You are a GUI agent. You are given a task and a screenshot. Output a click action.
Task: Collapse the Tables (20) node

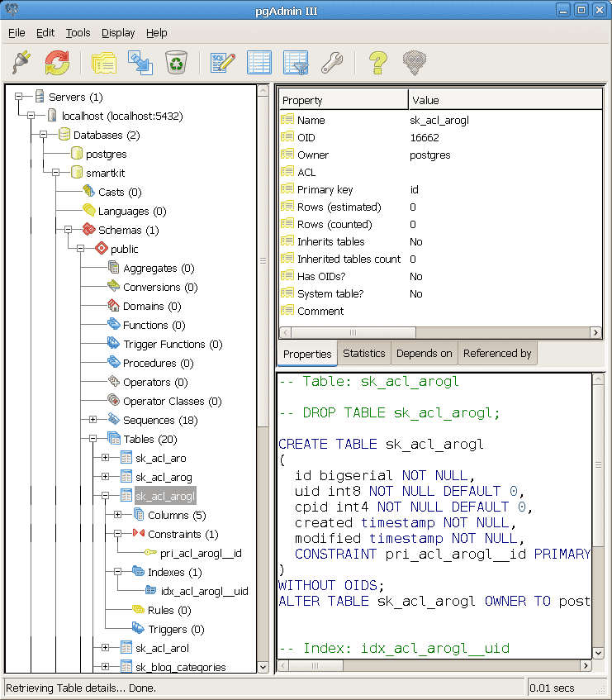[93, 438]
